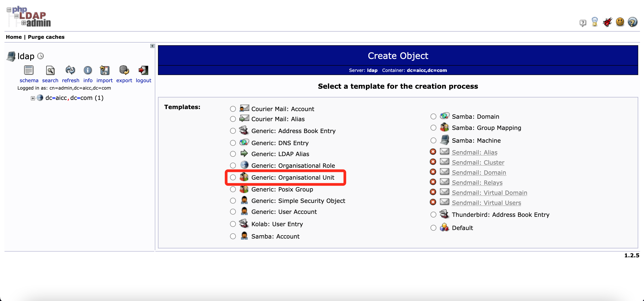Select the Default template radio button
The image size is (644, 301).
click(x=433, y=228)
